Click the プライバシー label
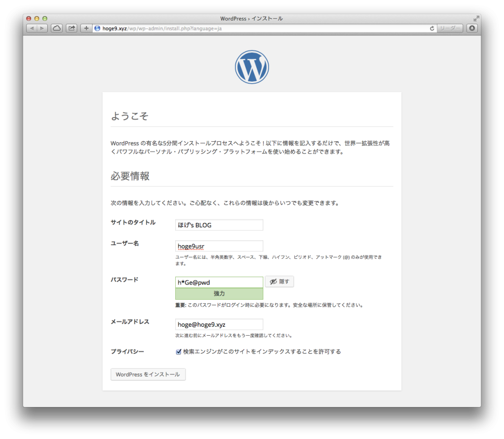The image size is (504, 439). tap(127, 351)
